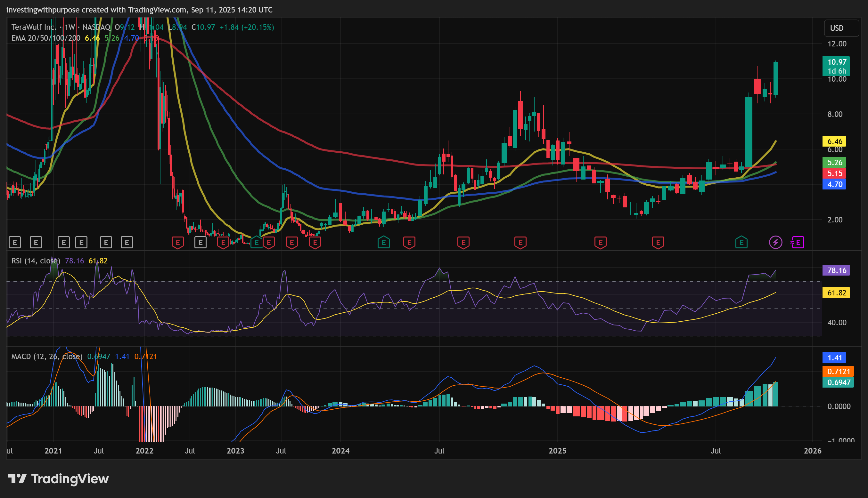868x498 pixels.
Task: Click the 2025 label on the time axis
Action: click(557, 451)
